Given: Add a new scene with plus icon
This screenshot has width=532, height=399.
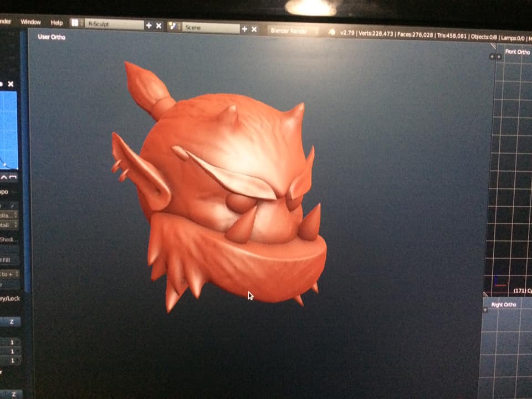Looking at the screenshot, I should coord(244,29).
